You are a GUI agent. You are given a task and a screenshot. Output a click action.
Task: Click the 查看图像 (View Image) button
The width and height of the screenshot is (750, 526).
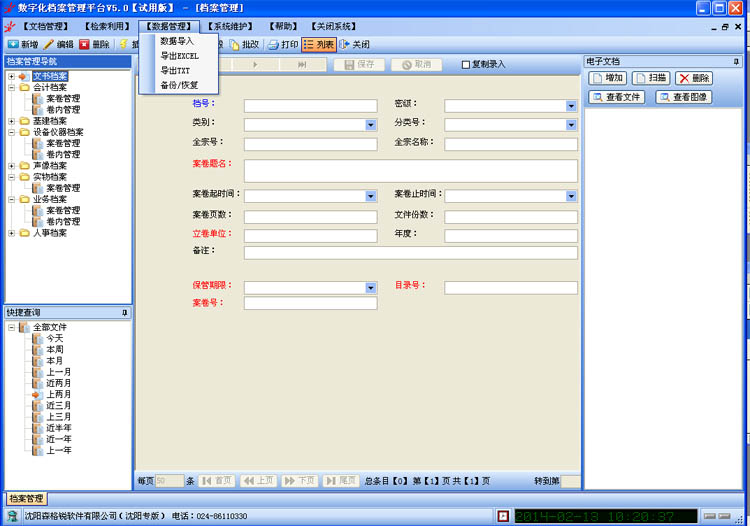point(683,97)
